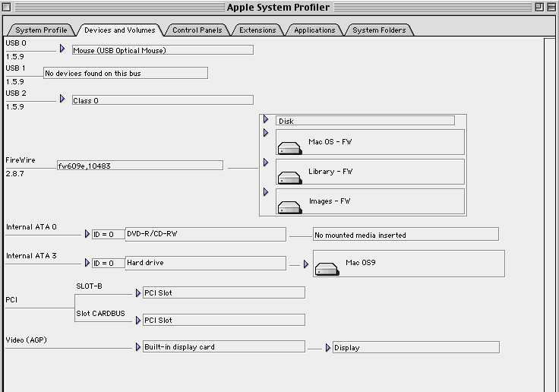Expand the Built-in display card entry

[x=138, y=346]
